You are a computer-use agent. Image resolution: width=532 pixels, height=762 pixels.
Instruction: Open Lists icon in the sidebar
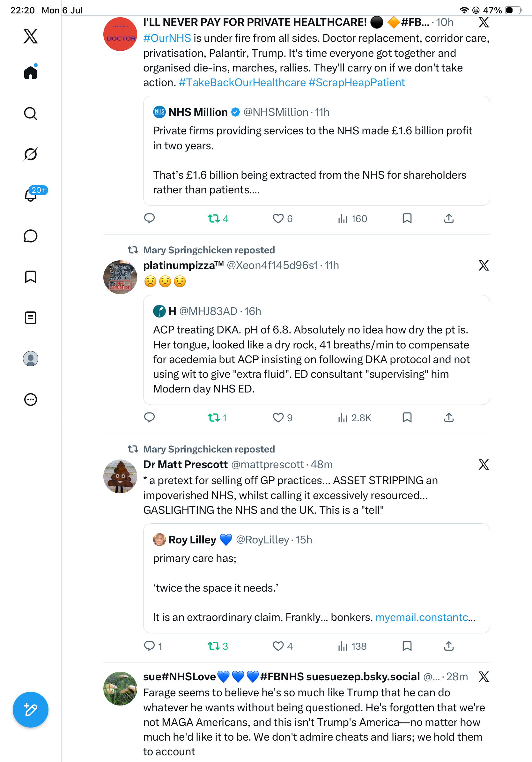(31, 317)
